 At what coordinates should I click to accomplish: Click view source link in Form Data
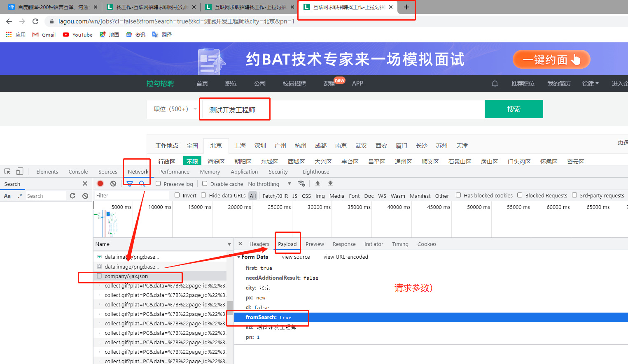tap(296, 257)
